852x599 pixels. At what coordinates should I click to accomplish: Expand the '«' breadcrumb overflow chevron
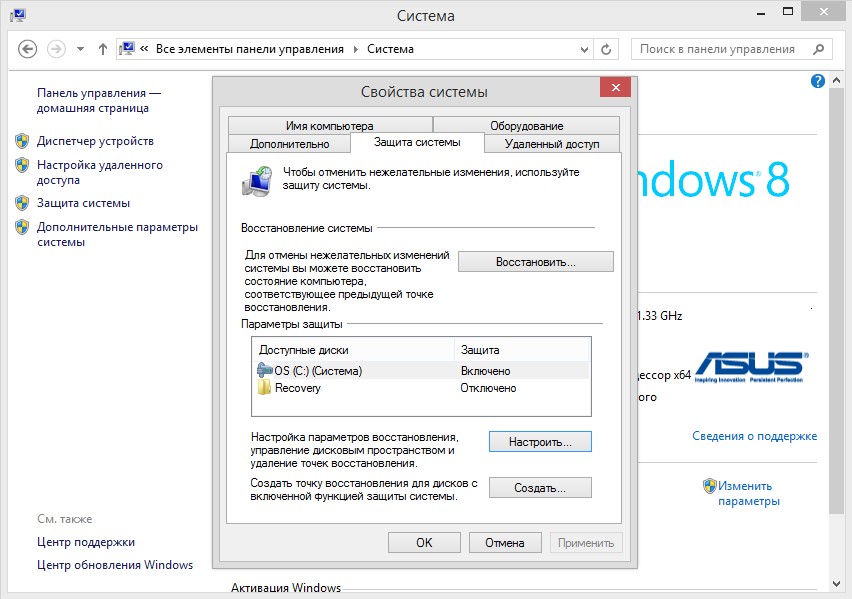144,48
